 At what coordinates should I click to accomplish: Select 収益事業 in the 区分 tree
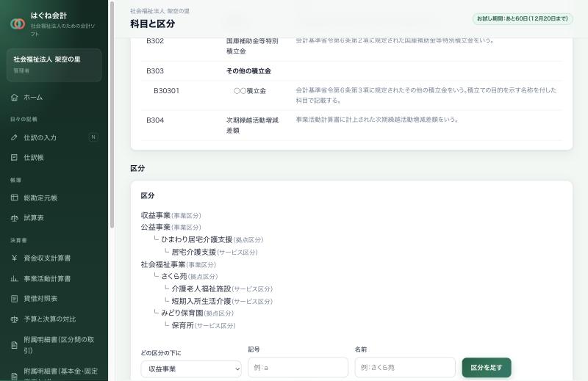tap(156, 215)
